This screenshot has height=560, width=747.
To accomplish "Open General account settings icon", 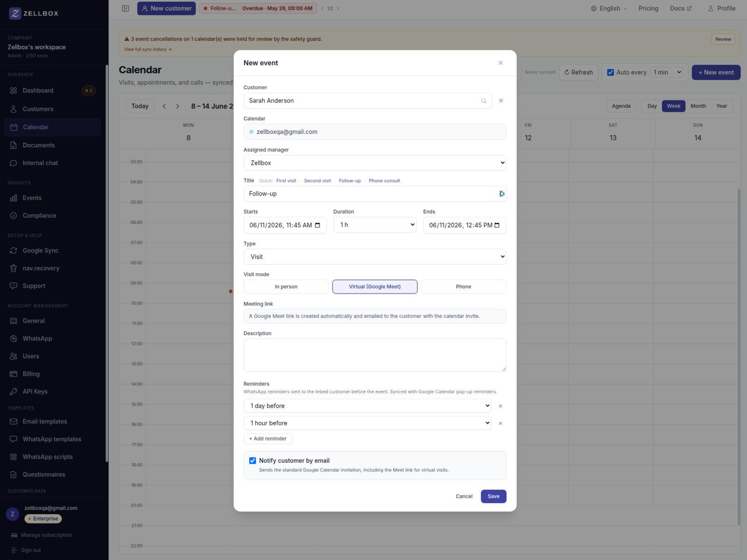I will click(x=14, y=321).
